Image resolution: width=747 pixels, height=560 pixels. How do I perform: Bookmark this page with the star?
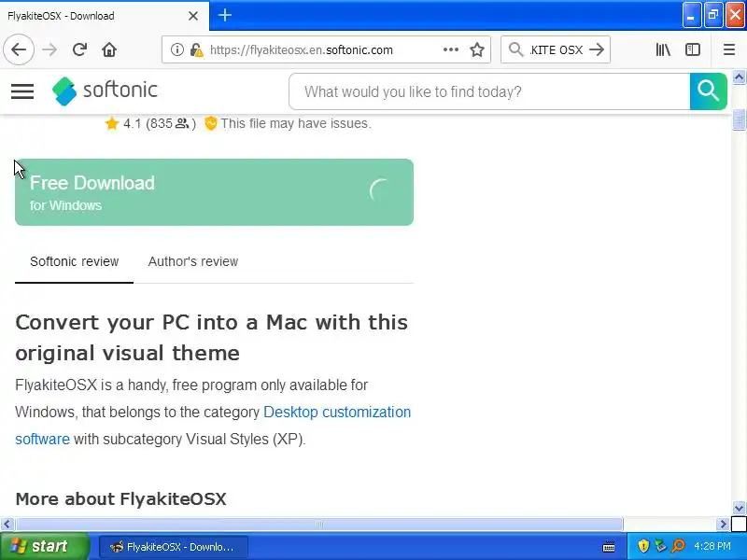tap(477, 49)
